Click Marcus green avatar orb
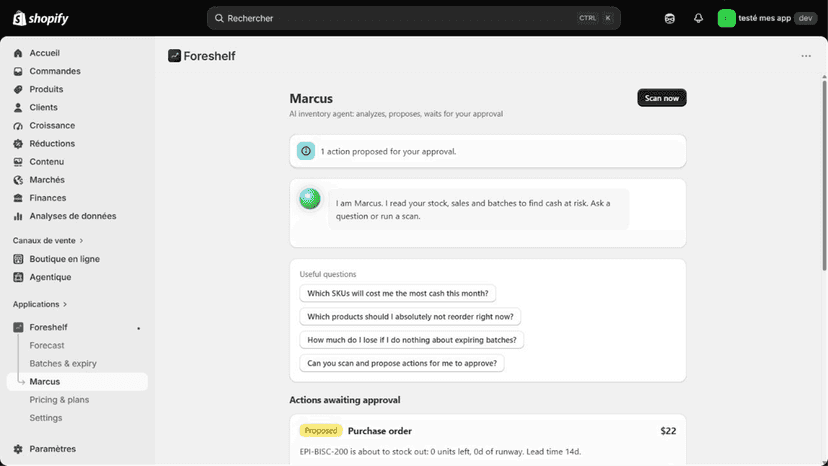This screenshot has width=828, height=466. [310, 199]
